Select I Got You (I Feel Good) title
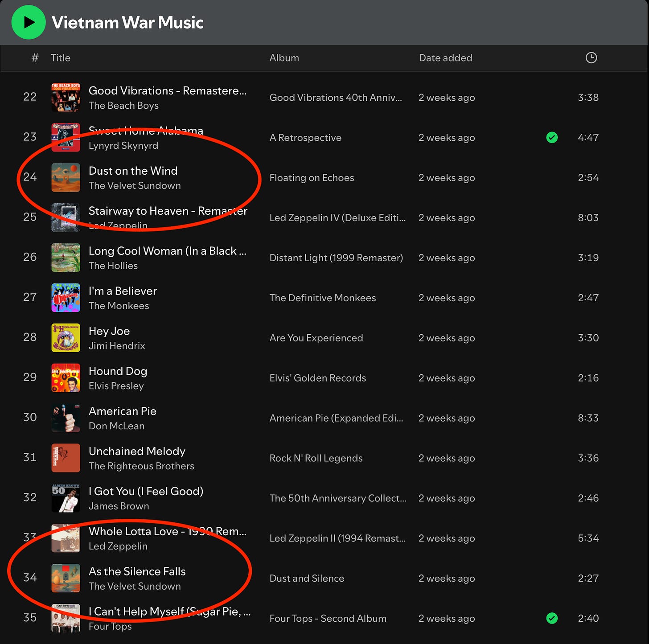Image resolution: width=649 pixels, height=644 pixels. (x=146, y=492)
